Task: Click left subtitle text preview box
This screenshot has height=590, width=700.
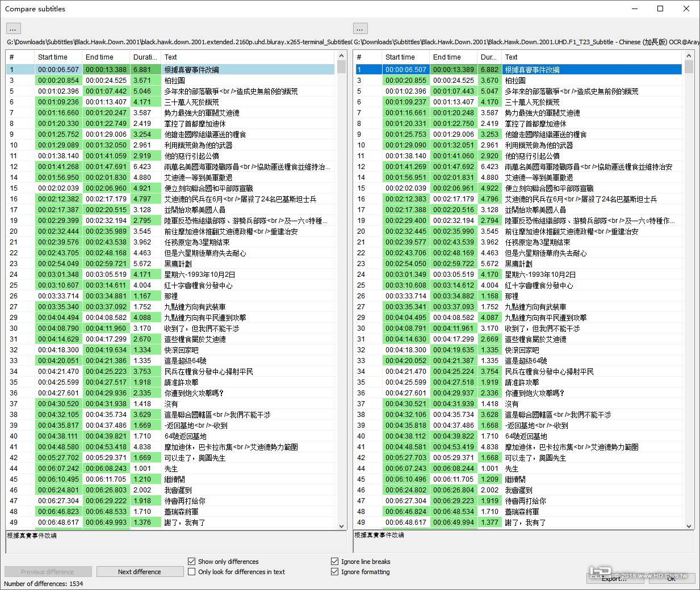Action: click(176, 542)
